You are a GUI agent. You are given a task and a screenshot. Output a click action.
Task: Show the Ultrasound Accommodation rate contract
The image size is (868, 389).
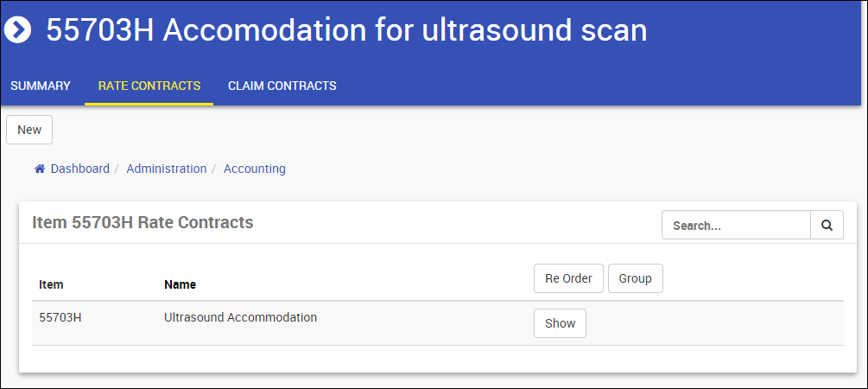coord(560,323)
